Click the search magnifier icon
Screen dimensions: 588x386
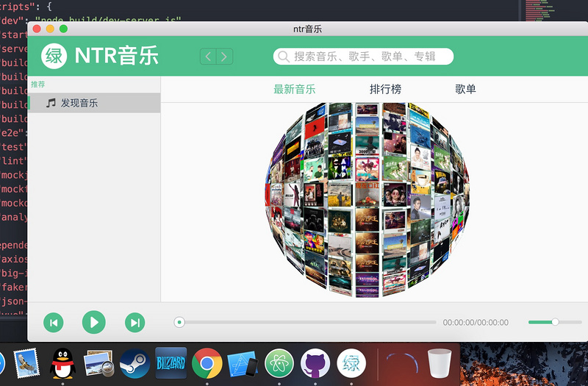point(284,57)
